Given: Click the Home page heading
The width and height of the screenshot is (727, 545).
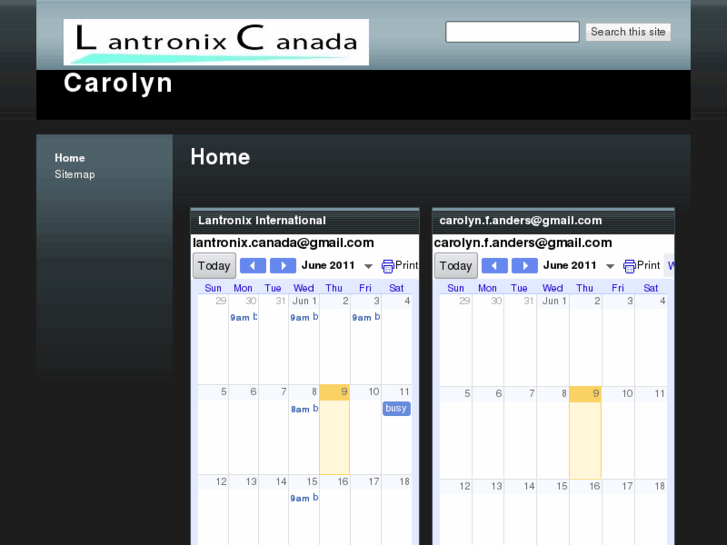Looking at the screenshot, I should tap(220, 157).
